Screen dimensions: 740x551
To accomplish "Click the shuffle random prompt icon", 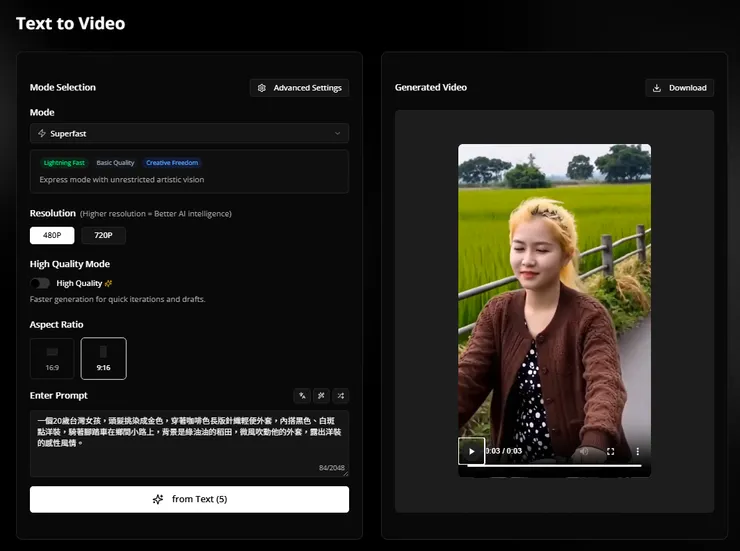I will pos(341,396).
